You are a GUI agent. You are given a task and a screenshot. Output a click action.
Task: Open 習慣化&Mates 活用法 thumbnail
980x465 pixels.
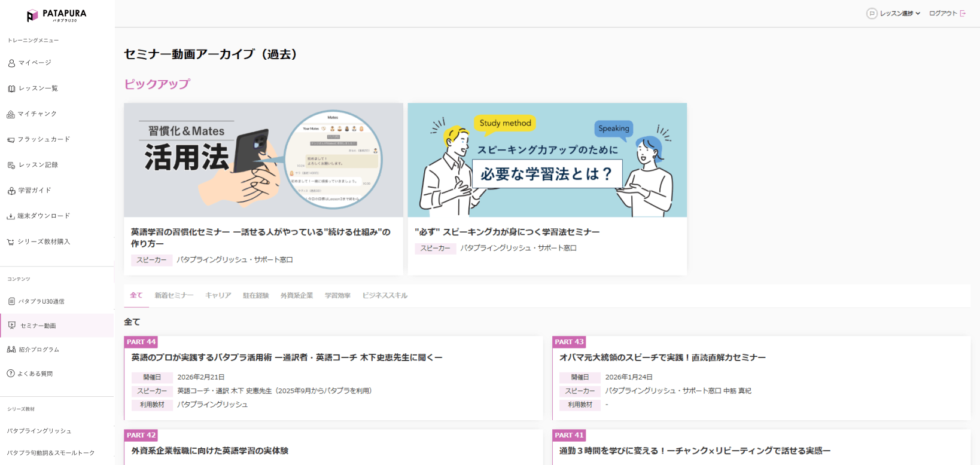tap(264, 160)
